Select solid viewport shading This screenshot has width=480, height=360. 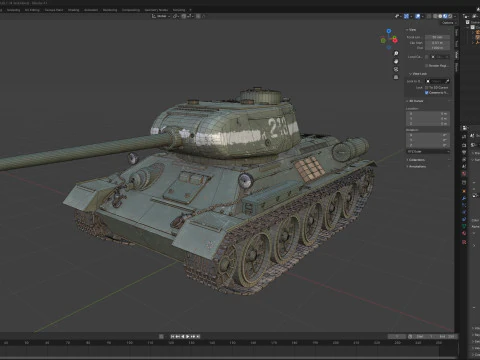440,16
